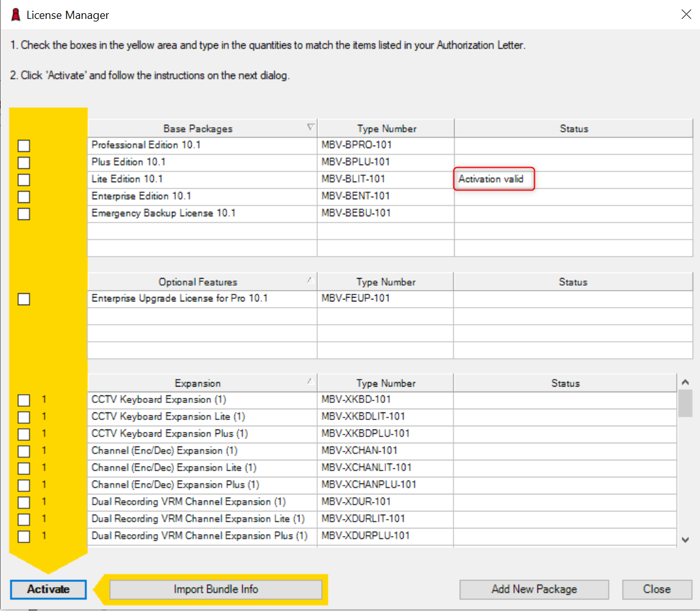This screenshot has width=700, height=611.
Task: Click the Type Number header in Base Packages table
Action: coord(386,129)
